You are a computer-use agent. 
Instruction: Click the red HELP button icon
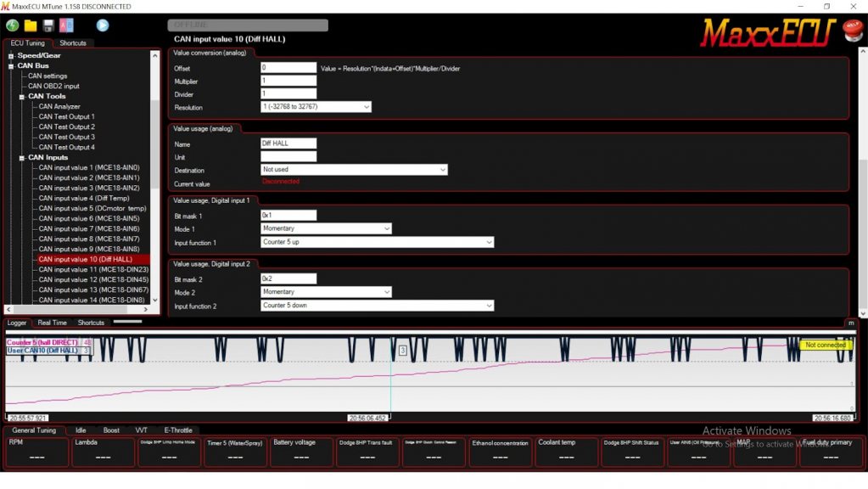[852, 31]
